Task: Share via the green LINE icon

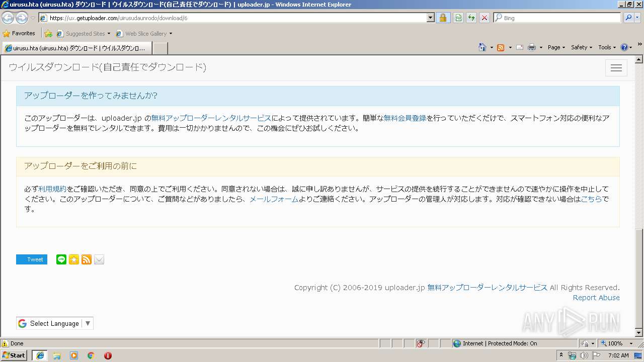Action: (x=61, y=259)
